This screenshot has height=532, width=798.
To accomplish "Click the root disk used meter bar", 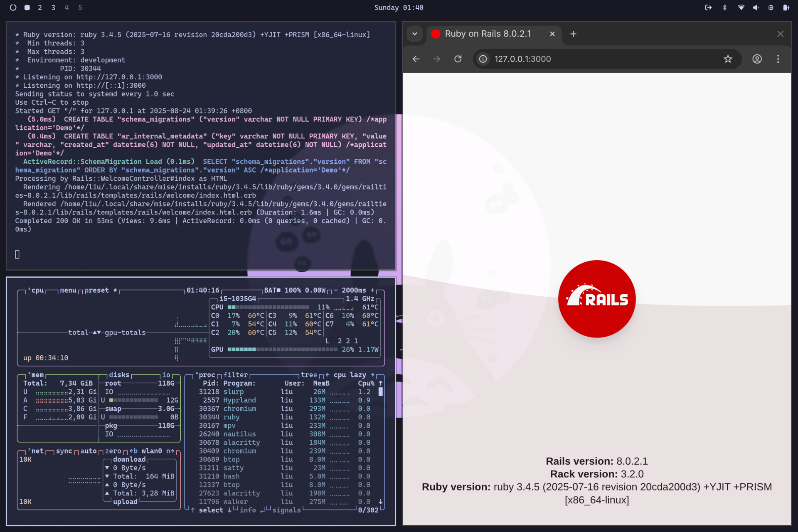I will pos(133,400).
